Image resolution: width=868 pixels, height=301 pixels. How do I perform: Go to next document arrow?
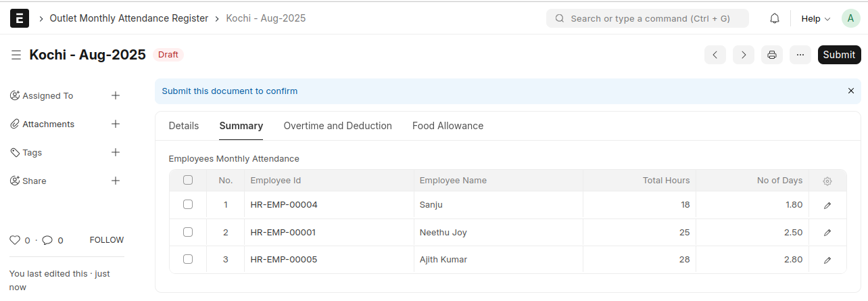(x=744, y=55)
